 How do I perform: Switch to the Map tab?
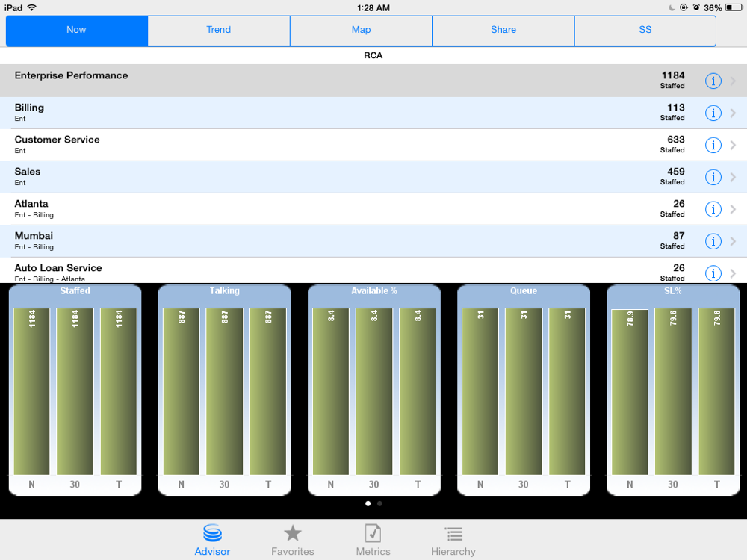[x=361, y=31]
